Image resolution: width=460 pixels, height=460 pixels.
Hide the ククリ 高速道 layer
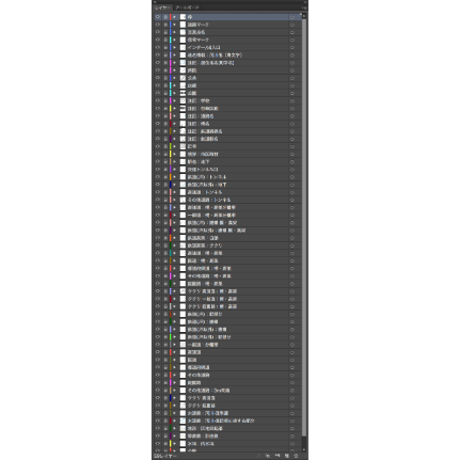coord(158,398)
